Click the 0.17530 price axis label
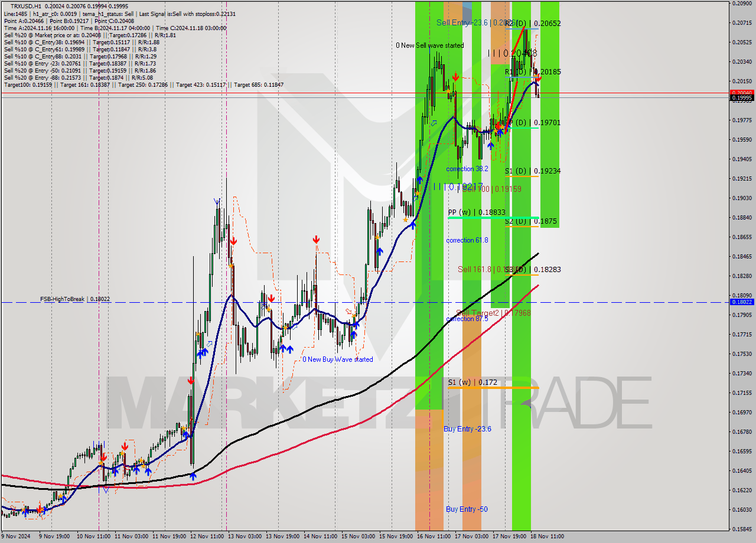The image size is (756, 543). coord(742,354)
